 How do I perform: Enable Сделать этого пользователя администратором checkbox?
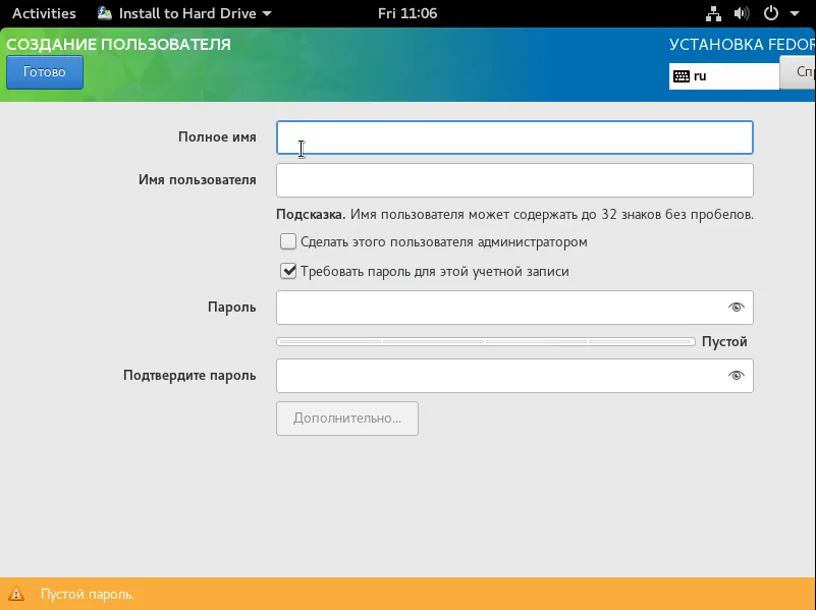coord(288,242)
